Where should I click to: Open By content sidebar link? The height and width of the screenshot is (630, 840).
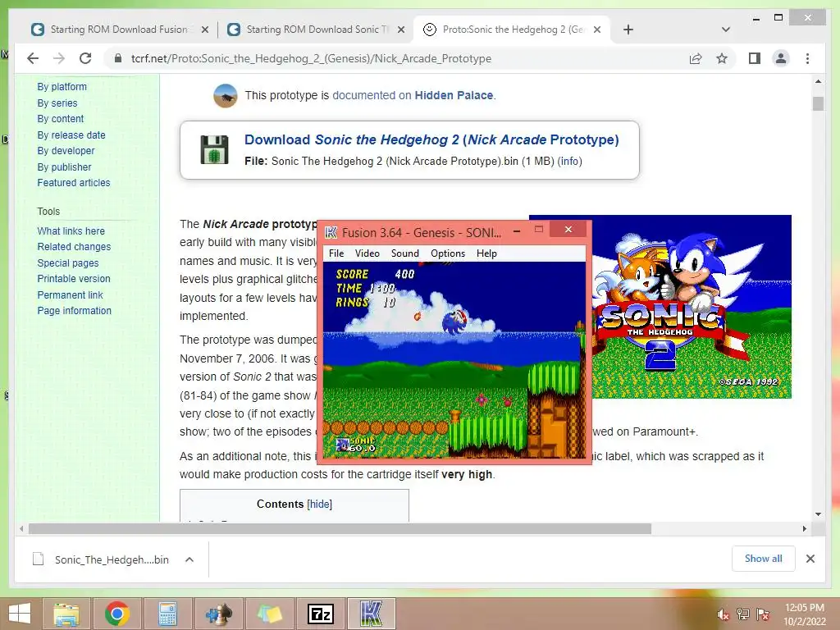point(61,119)
